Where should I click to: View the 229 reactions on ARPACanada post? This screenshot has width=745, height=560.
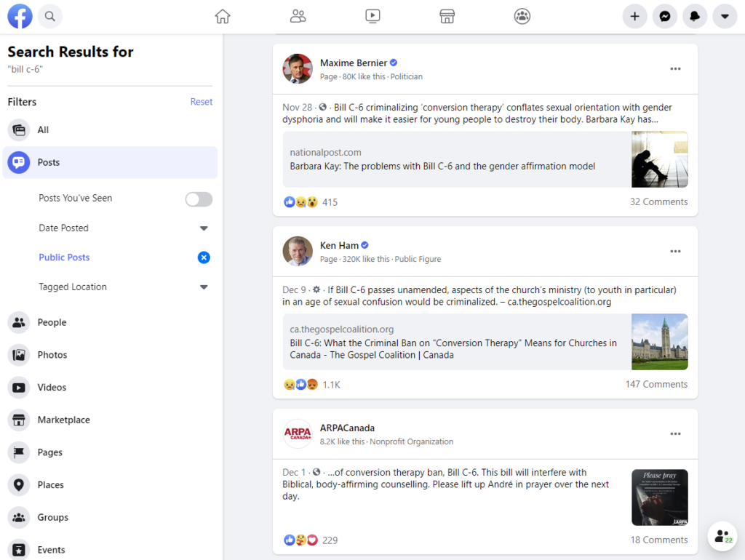(x=330, y=540)
